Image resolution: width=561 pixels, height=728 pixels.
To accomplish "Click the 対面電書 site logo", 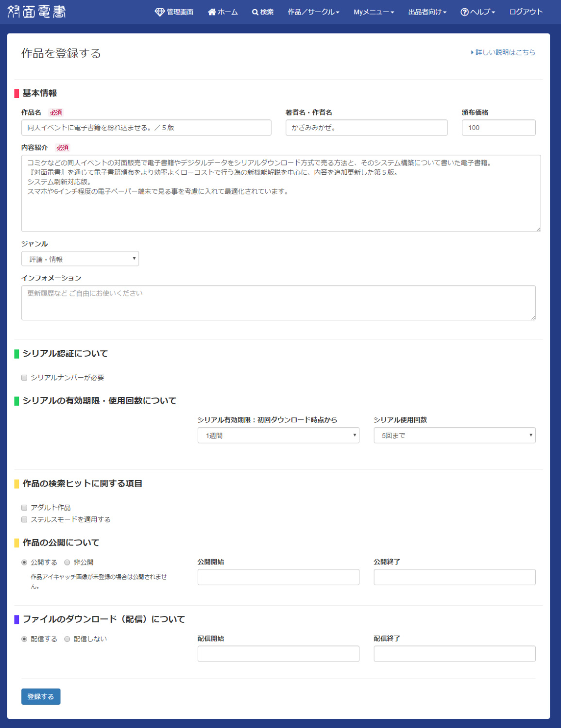I will tap(36, 12).
